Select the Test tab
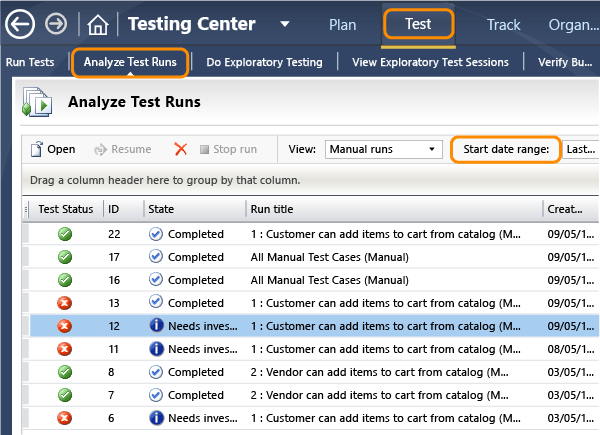The image size is (600, 435). click(418, 24)
